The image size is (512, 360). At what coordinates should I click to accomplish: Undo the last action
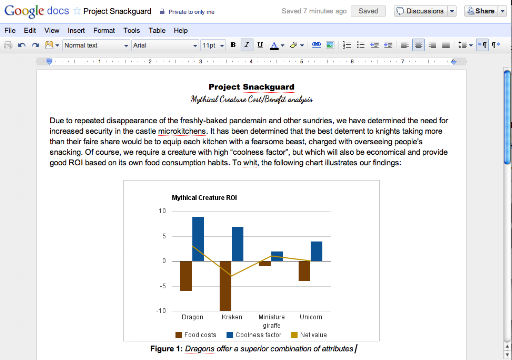(x=22, y=45)
